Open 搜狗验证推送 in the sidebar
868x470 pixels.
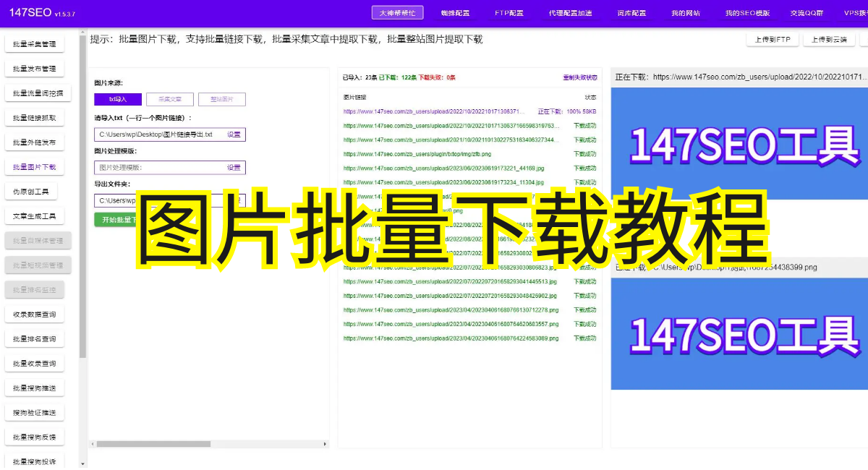[34, 413]
